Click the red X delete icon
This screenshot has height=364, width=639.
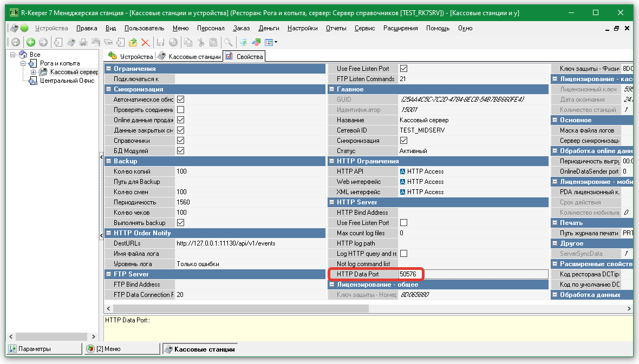[145, 42]
